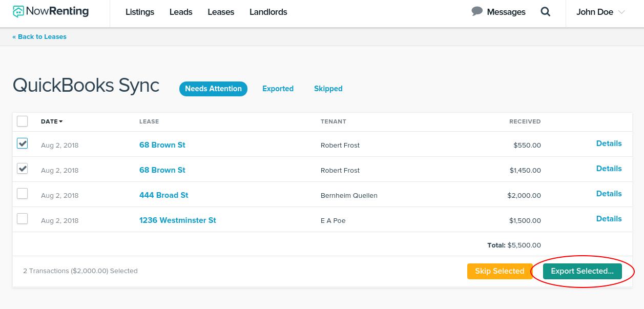Open the 1236 Westminster St lease
644x309 pixels.
[x=178, y=220]
